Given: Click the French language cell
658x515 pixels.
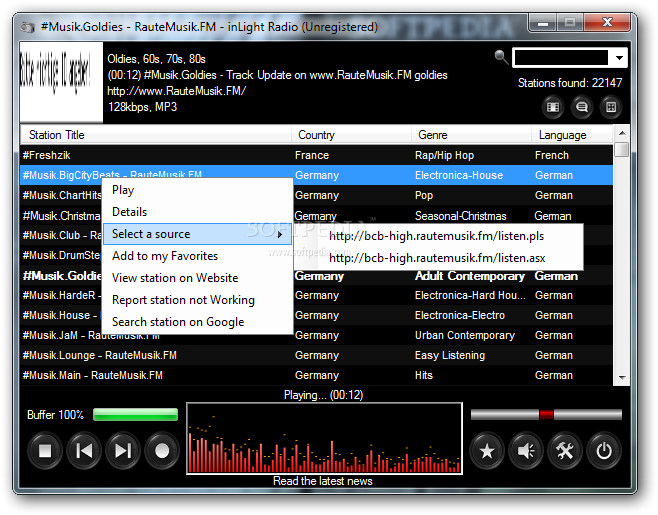Looking at the screenshot, I should 552,155.
